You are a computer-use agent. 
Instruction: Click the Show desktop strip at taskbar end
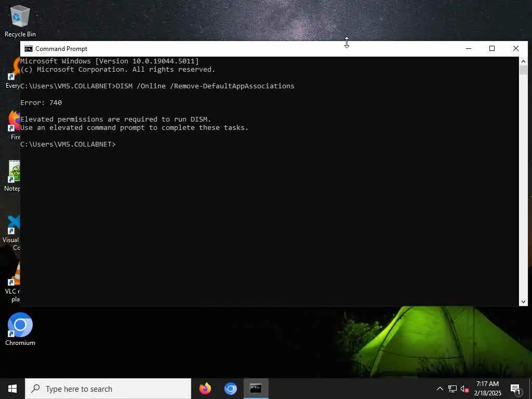[x=530, y=389]
